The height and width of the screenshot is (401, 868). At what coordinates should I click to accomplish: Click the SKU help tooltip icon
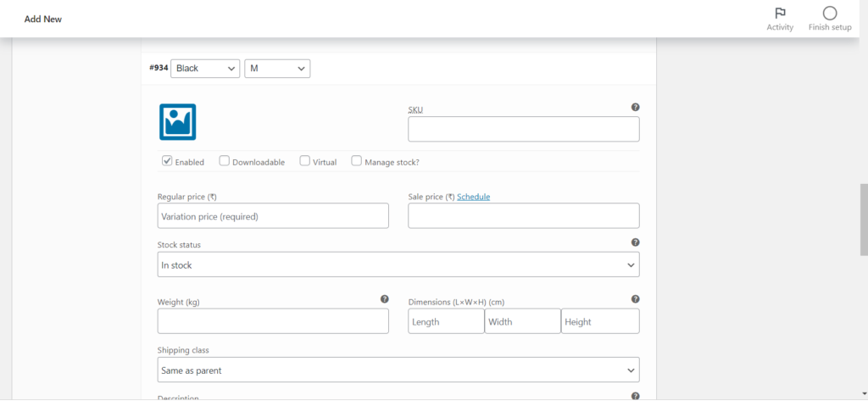(x=635, y=108)
